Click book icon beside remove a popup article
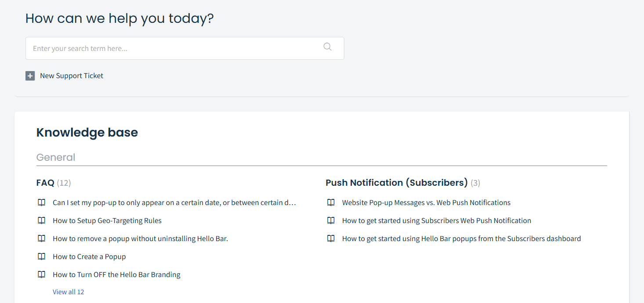 (41, 238)
